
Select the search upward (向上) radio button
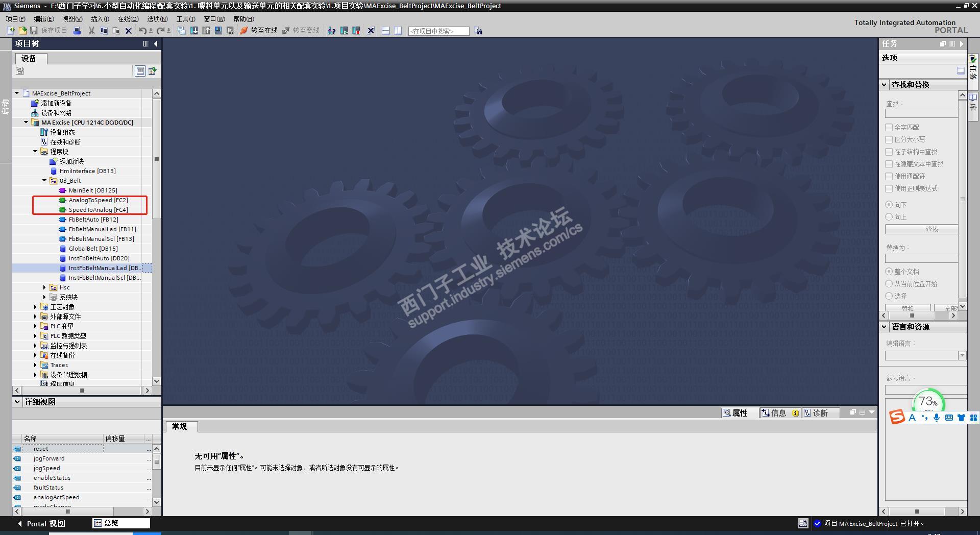pos(889,217)
